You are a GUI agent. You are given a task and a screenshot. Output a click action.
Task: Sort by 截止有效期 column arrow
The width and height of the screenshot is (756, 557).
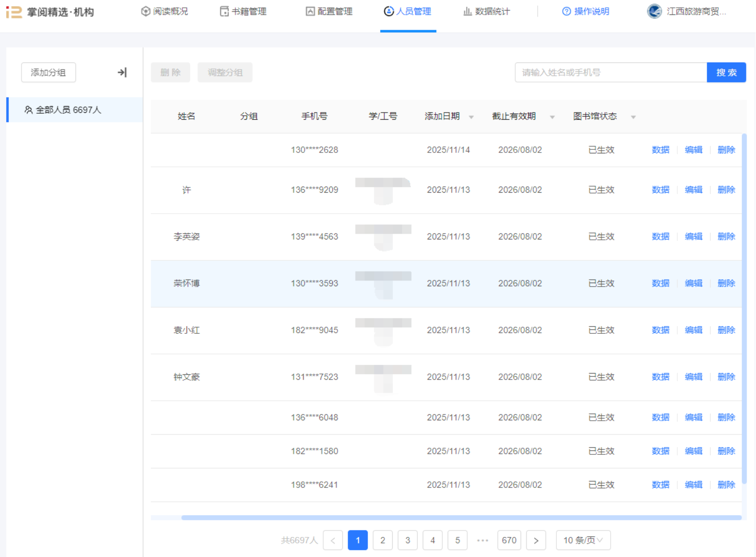click(552, 117)
